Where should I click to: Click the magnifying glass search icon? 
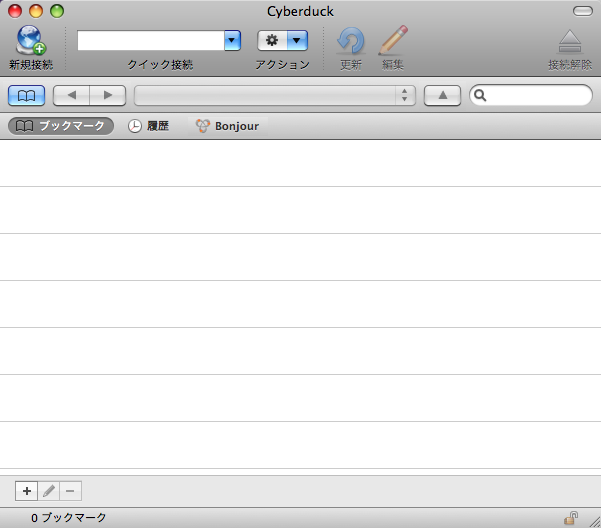[x=480, y=95]
